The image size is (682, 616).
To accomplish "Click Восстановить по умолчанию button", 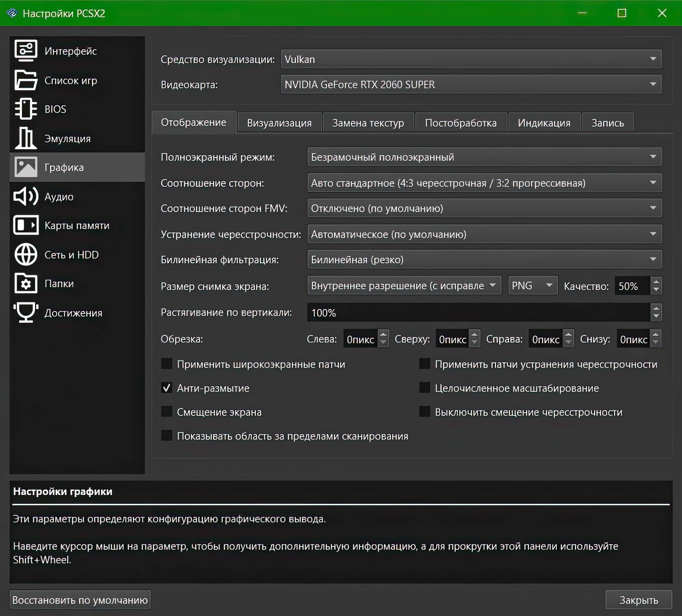I will pyautogui.click(x=80, y=600).
